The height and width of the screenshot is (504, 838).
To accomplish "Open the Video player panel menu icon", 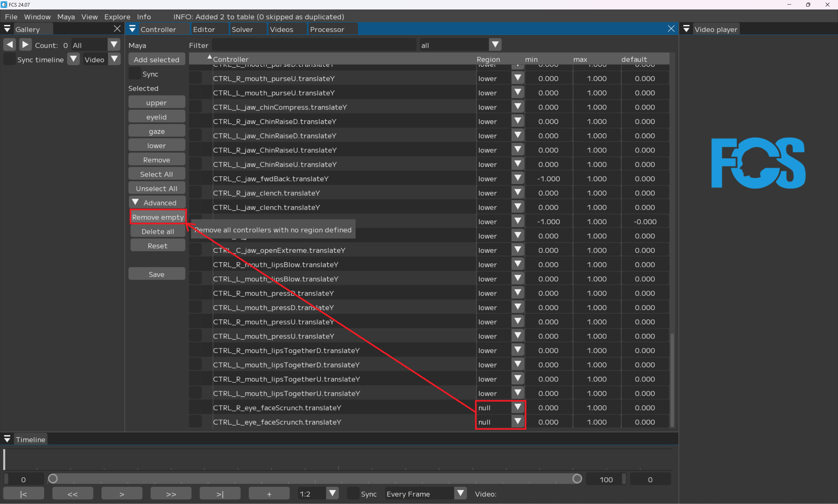I will (x=686, y=29).
